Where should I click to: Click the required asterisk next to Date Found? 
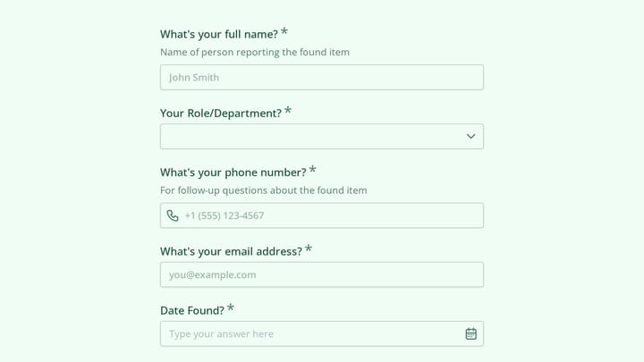231,307
